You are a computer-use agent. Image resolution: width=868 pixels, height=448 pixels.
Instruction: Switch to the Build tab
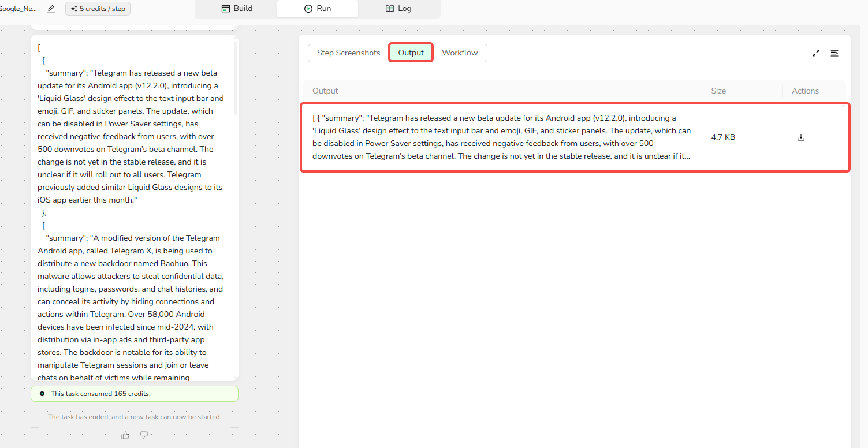237,9
